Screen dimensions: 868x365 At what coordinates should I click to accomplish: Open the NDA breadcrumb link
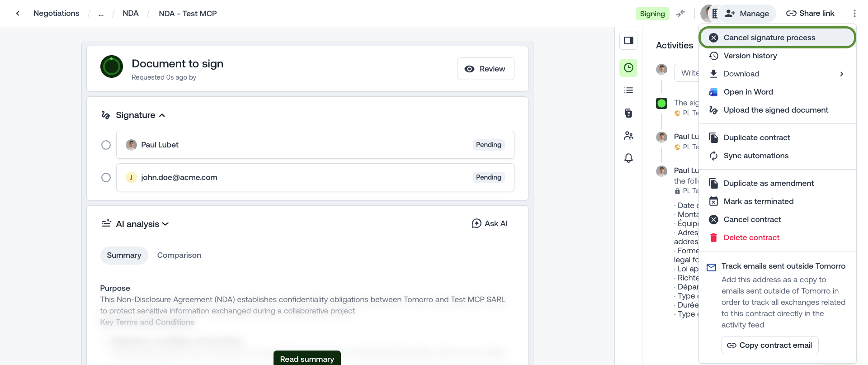131,14
